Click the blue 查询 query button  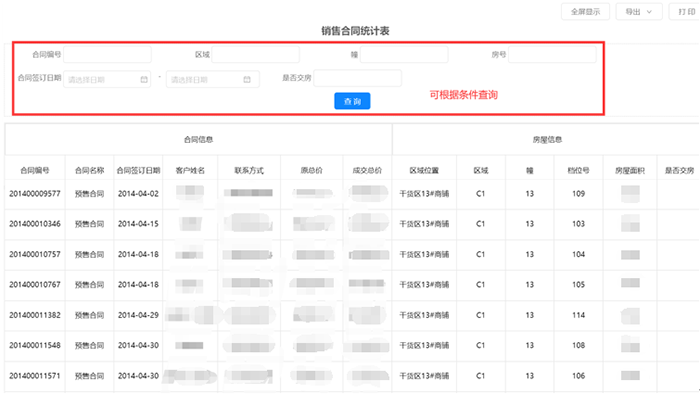pos(352,101)
